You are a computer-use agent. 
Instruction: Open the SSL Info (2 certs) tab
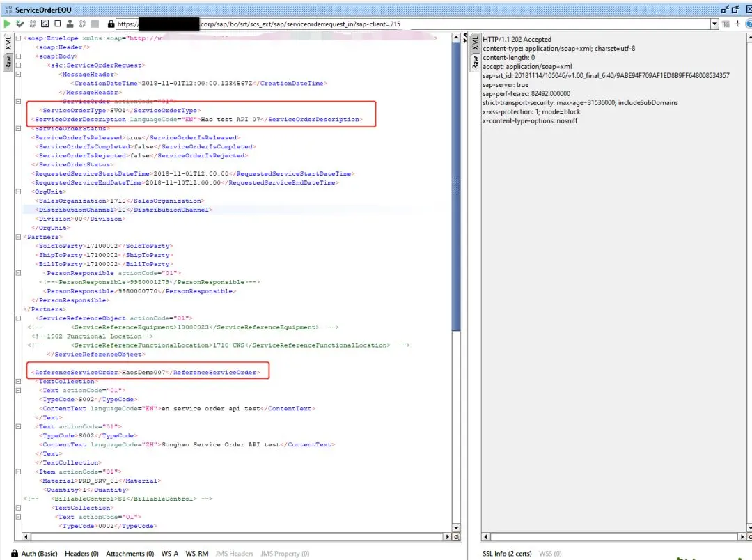507,553
